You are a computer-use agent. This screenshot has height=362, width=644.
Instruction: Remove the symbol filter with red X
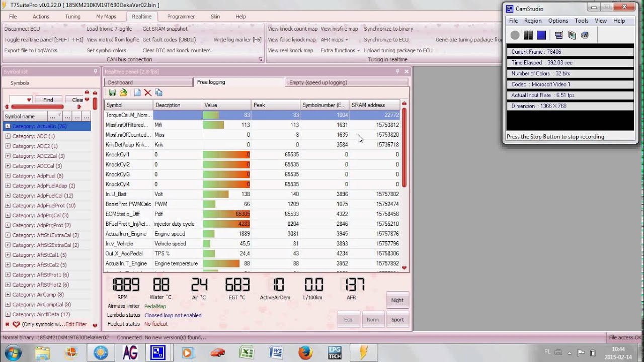[x=7, y=324]
